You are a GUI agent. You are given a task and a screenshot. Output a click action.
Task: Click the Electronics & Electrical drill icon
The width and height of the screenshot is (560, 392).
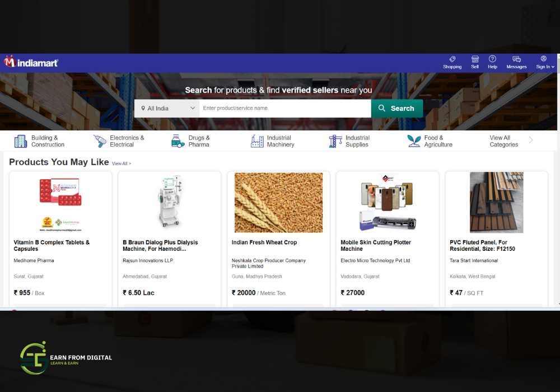tap(100, 141)
